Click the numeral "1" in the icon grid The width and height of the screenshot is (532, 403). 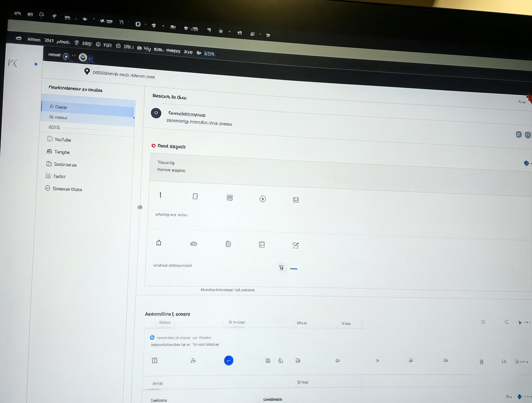click(x=160, y=195)
